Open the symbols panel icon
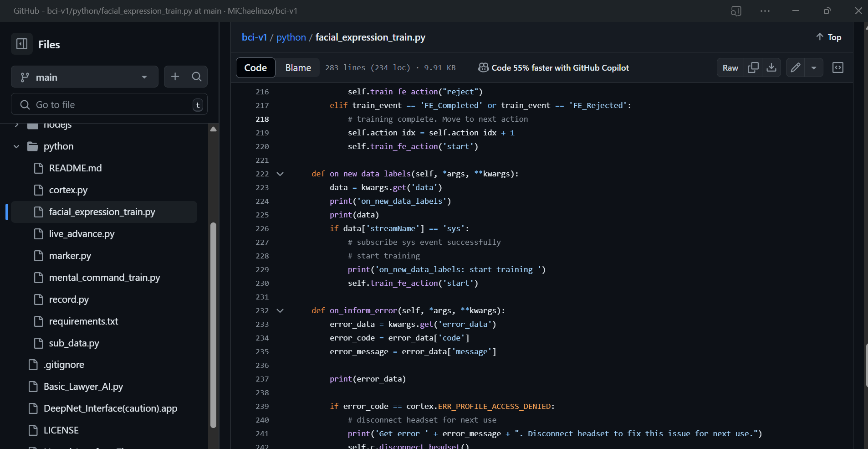Screen dimensions: 868x449 click(x=838, y=67)
